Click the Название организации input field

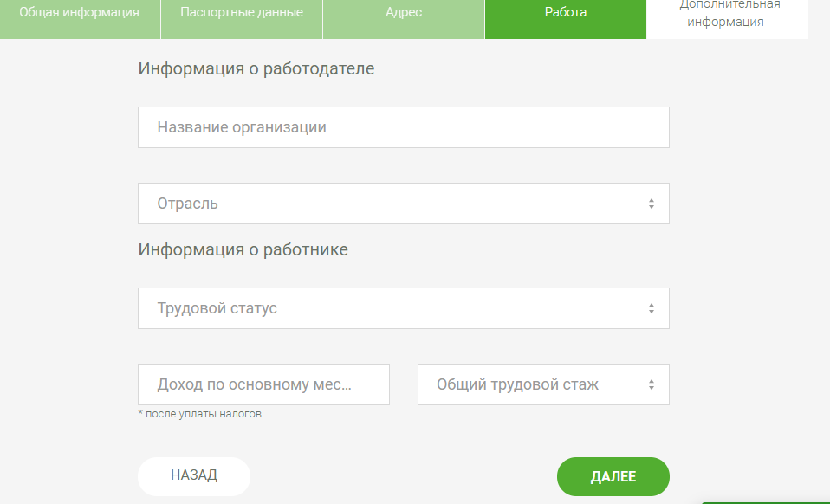point(403,126)
